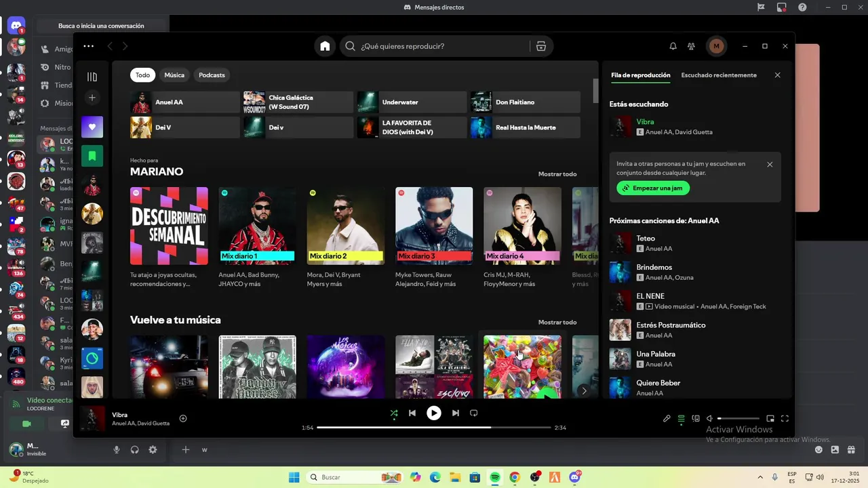Switch to Fila de reproducción tab

click(x=641, y=75)
